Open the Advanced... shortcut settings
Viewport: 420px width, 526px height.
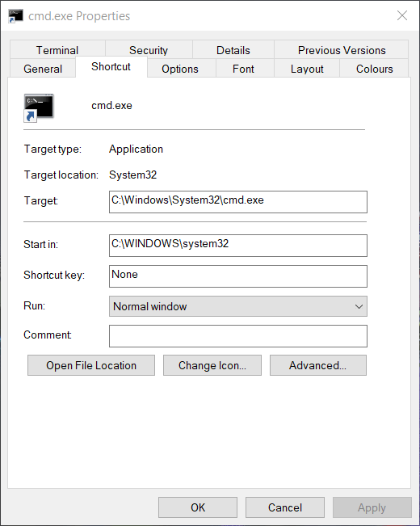click(318, 365)
